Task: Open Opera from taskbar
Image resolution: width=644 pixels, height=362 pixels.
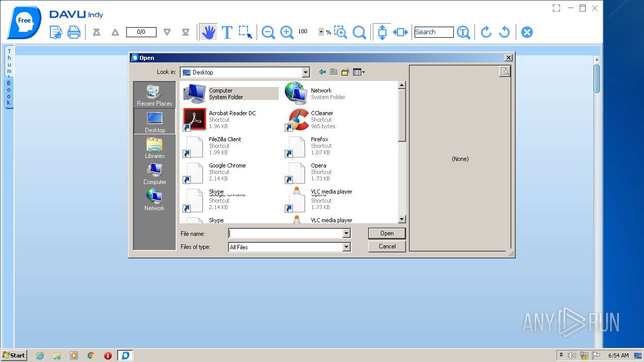Action: point(108,355)
